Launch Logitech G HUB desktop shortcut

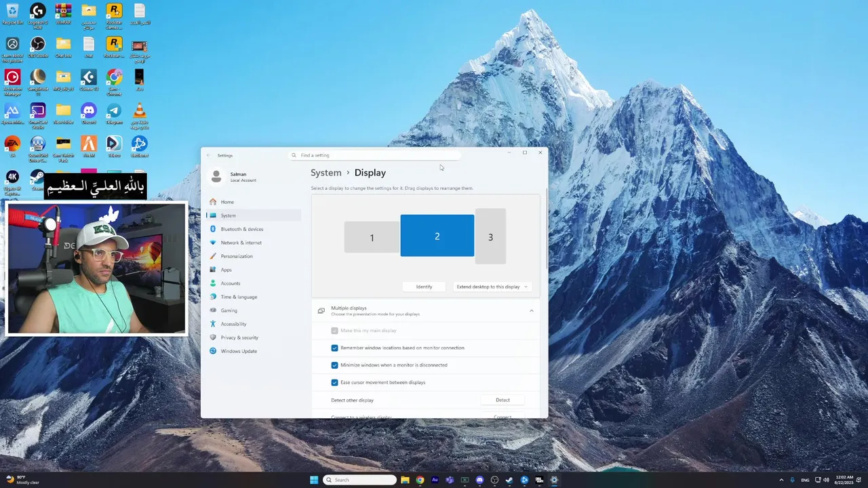(x=38, y=16)
